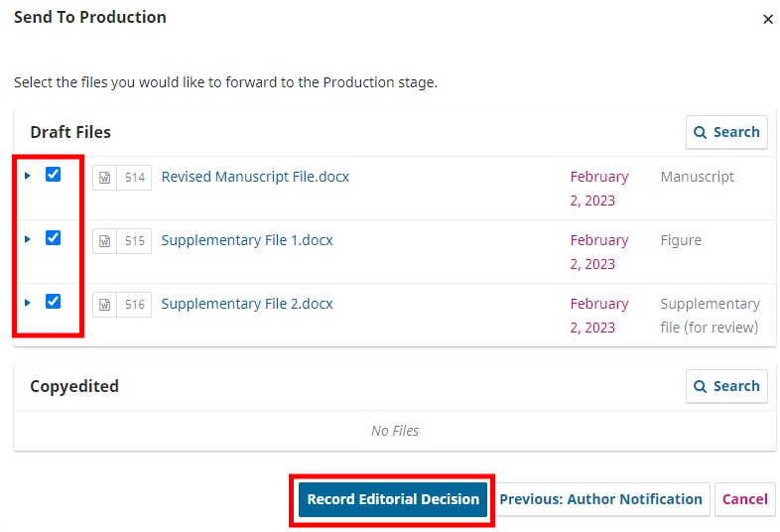The height and width of the screenshot is (532, 780).
Task: Expand the Supplementary File 2 row arrow
Action: click(x=28, y=303)
